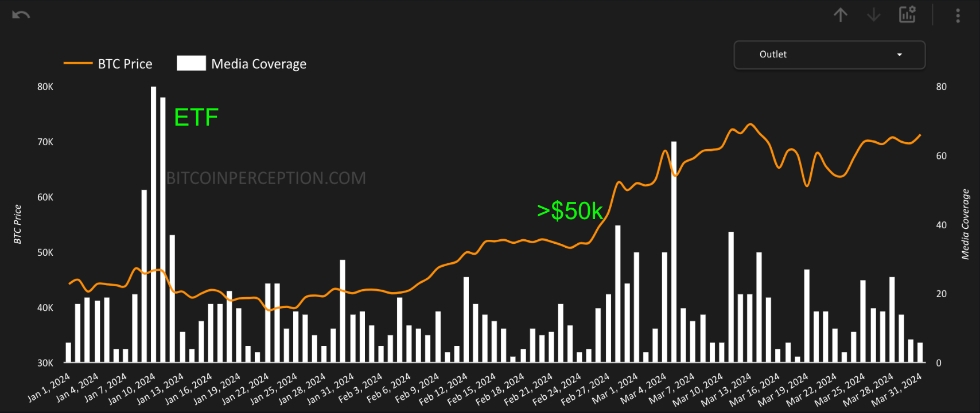Click the white Media Coverage legend swatch
Screen dimensions: 980x413
[191, 63]
